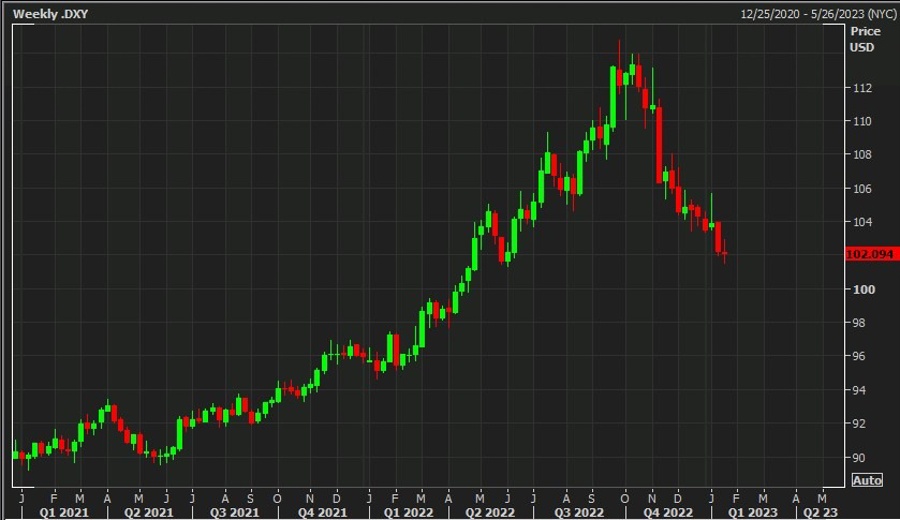Click the Auto scale button

(x=867, y=480)
